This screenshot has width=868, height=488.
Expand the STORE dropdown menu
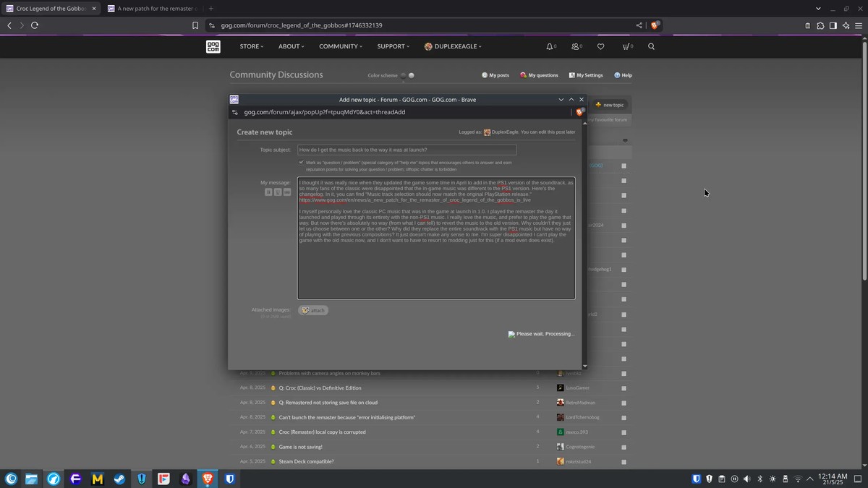coord(251,46)
